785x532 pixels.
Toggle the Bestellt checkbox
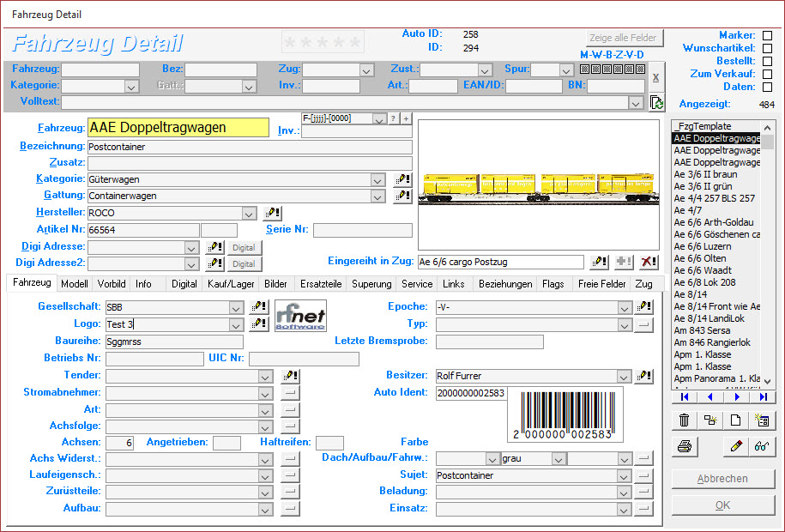(x=767, y=61)
